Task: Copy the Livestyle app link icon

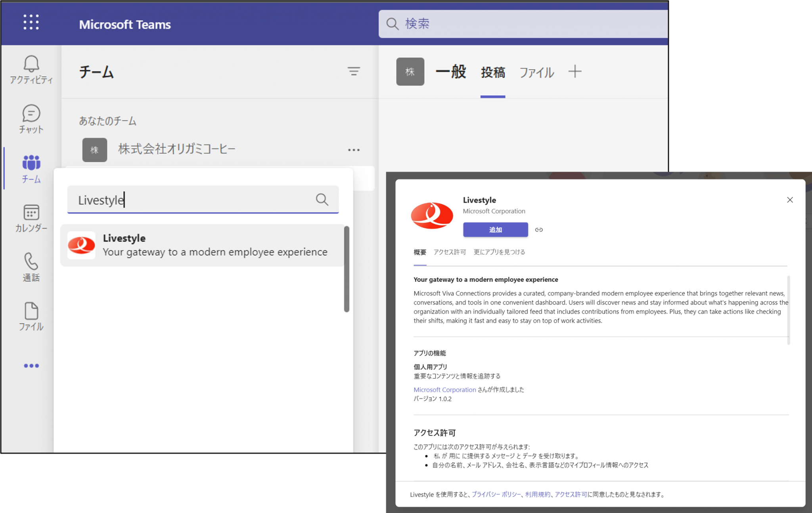Action: tap(539, 230)
